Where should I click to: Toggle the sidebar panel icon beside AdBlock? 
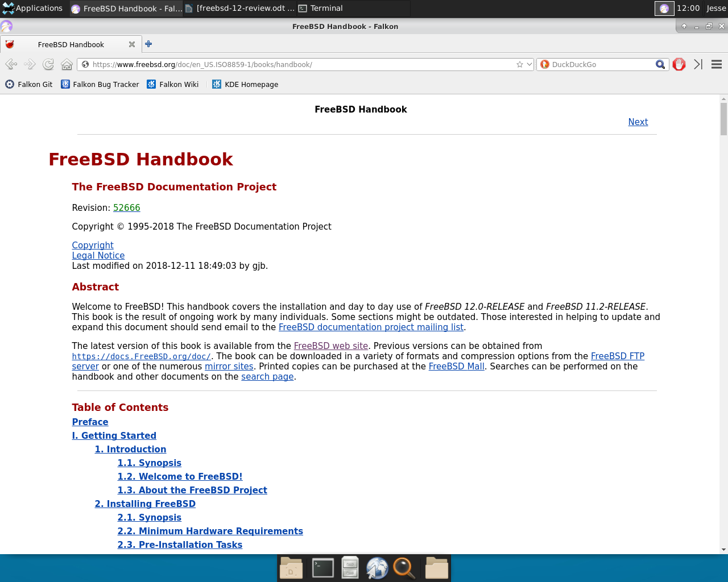(698, 64)
